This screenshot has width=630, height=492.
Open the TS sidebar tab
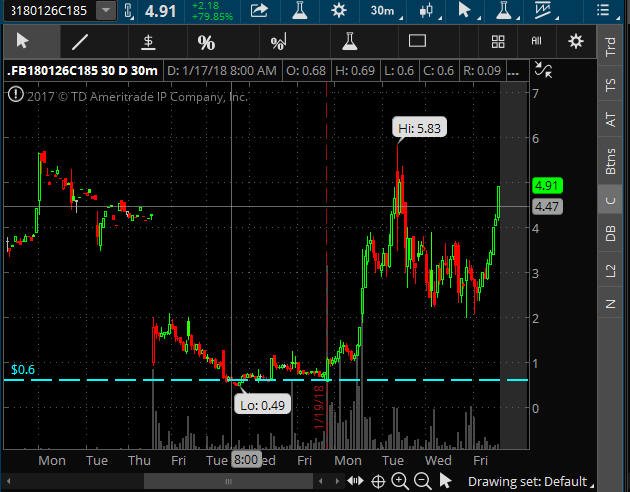point(610,84)
